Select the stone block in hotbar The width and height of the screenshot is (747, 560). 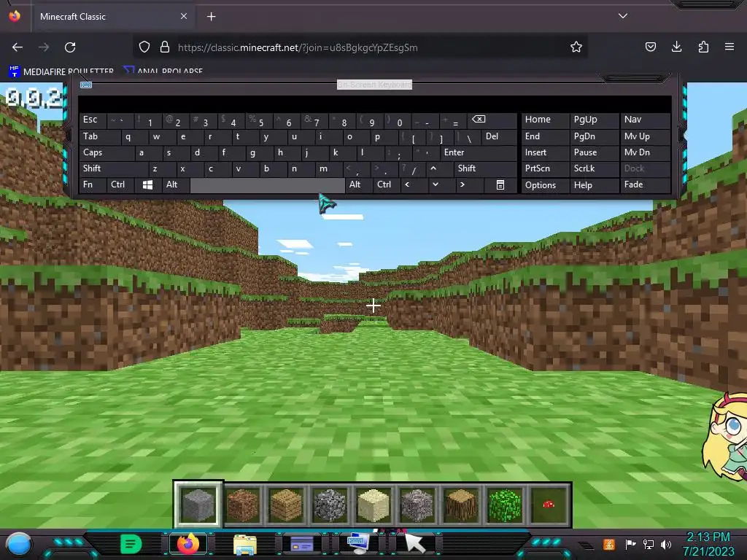coord(198,505)
